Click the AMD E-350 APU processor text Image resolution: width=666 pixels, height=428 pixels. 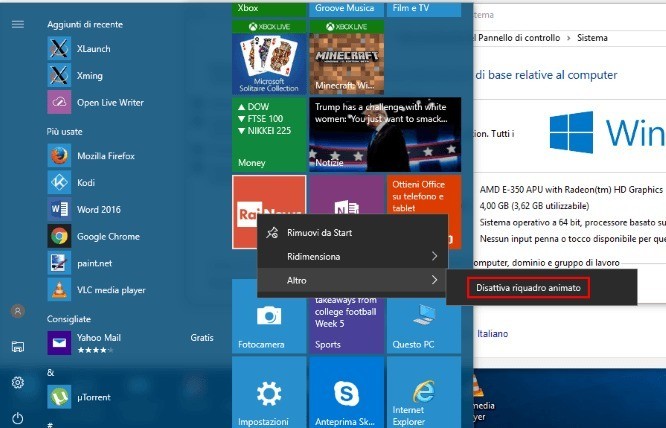pyautogui.click(x=571, y=190)
